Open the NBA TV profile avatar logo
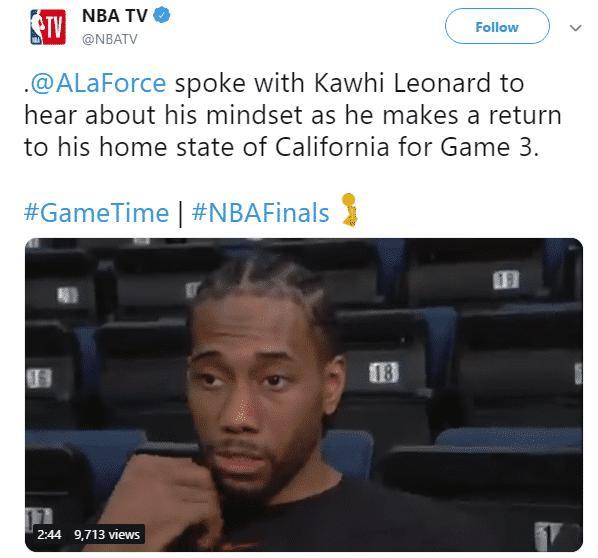The height and width of the screenshot is (558, 598). [48, 27]
